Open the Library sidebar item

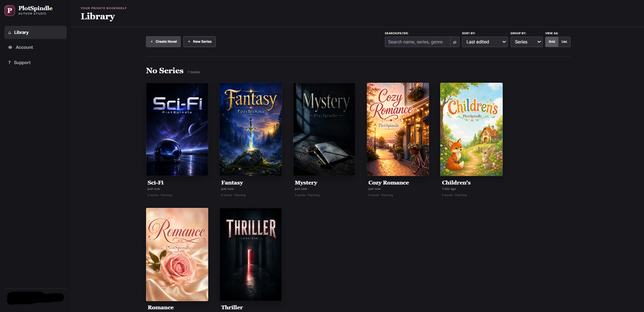click(x=35, y=33)
